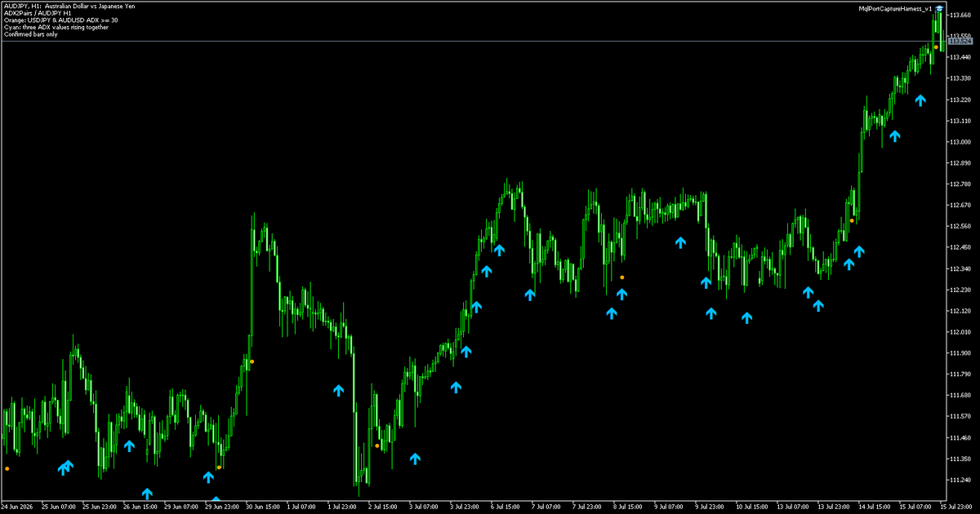Click the orange dot on the 30 Jun rally
980x514 pixels.
(252, 361)
